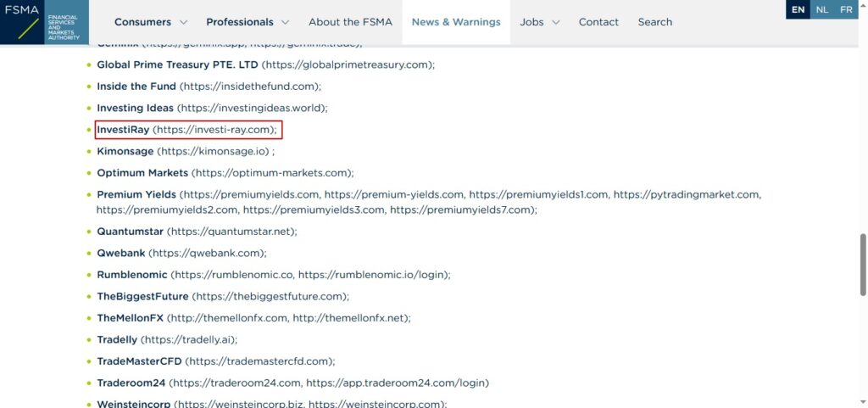Viewport: 868px width, 408px height.
Task: Click the Rumblenomic entry name
Action: (131, 275)
